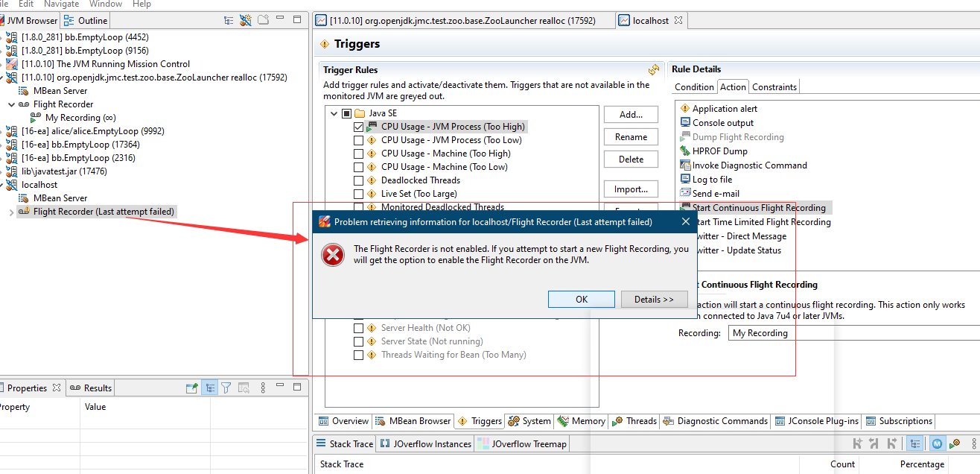Check CPU Usage - Machine (Too Low) rule

pos(359,167)
